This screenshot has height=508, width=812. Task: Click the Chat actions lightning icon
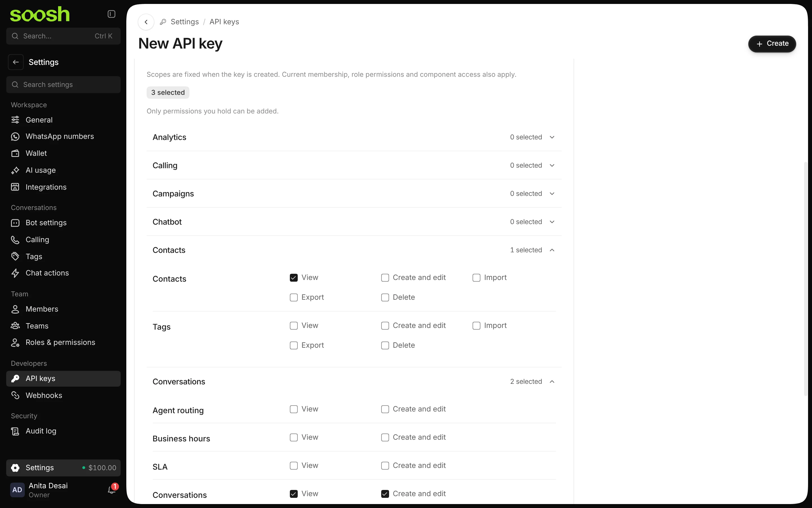[15, 273]
